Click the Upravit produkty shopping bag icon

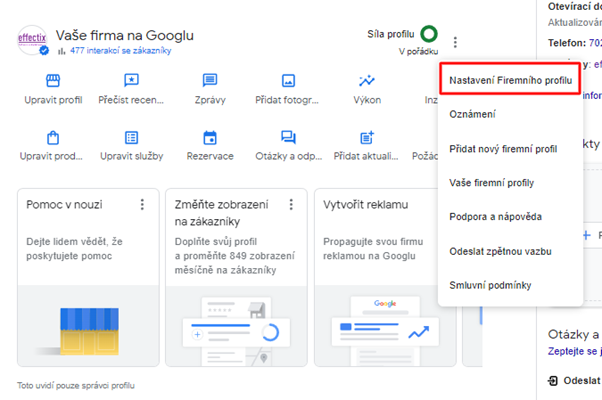click(x=53, y=137)
